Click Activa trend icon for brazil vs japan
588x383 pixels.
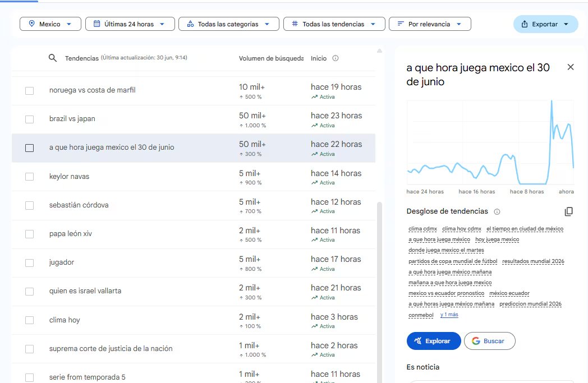tap(314, 125)
